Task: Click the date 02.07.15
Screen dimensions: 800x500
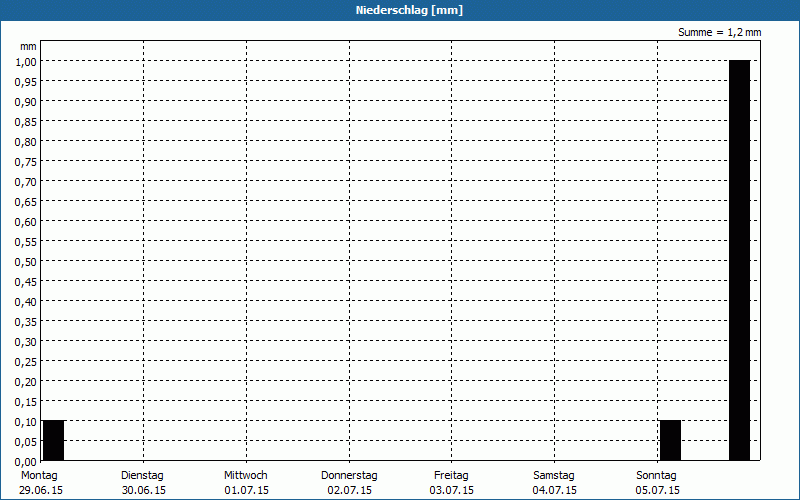Action: click(x=349, y=490)
